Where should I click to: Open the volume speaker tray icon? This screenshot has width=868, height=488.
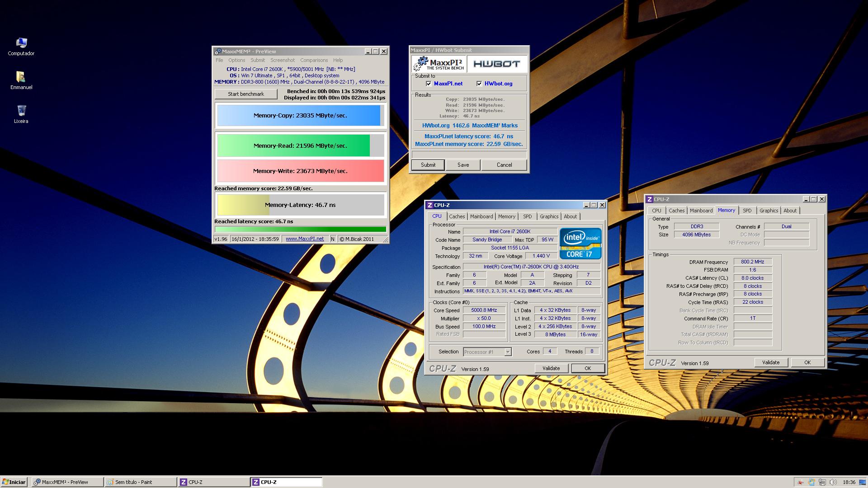click(x=833, y=482)
